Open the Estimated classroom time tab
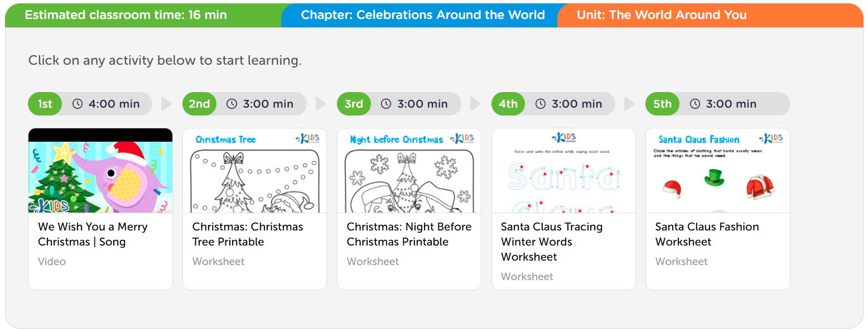 pos(126,15)
